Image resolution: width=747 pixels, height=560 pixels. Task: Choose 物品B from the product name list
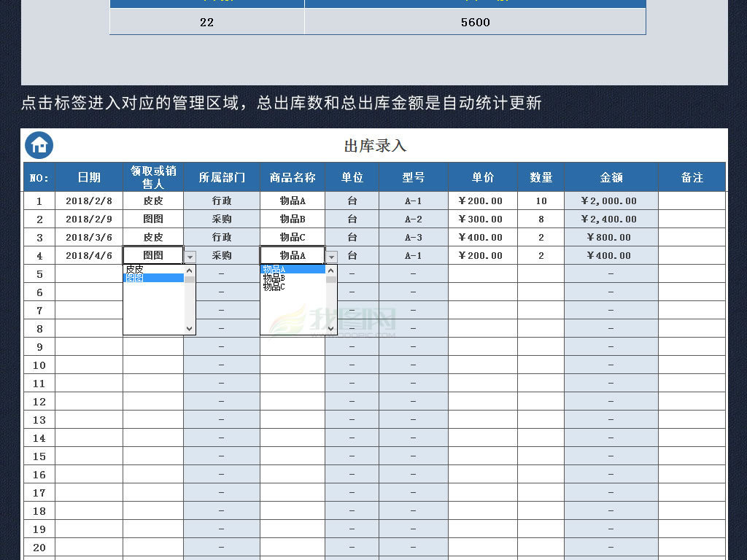[274, 277]
